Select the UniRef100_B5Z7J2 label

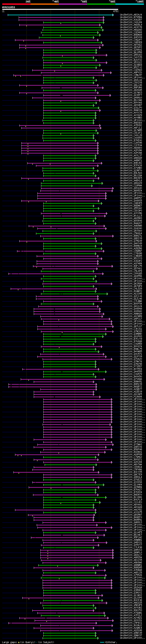(x=131, y=67)
